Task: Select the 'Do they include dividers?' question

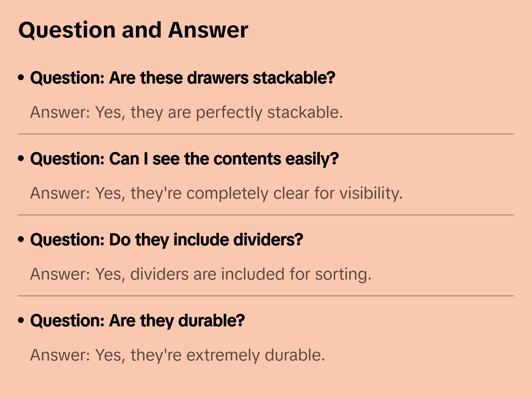Action: point(166,240)
